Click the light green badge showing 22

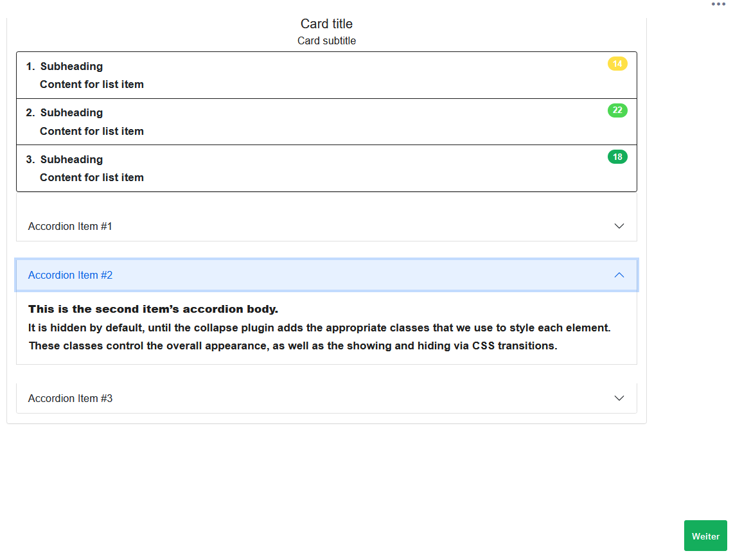click(617, 110)
